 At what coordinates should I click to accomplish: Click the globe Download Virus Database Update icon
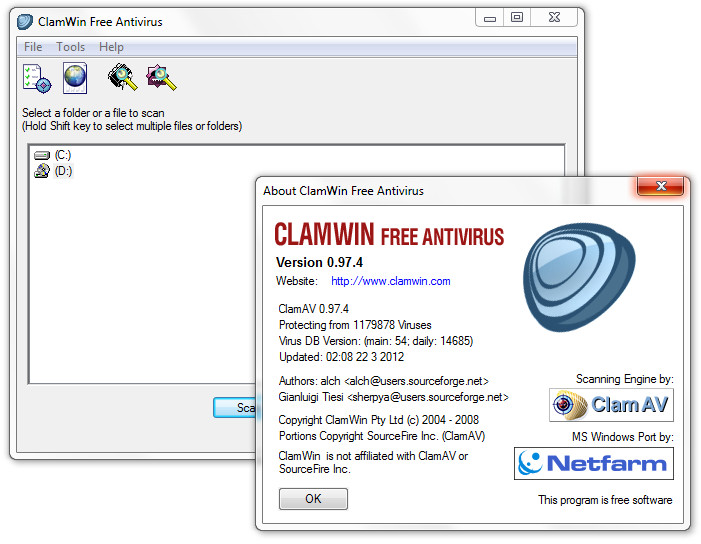click(x=75, y=78)
